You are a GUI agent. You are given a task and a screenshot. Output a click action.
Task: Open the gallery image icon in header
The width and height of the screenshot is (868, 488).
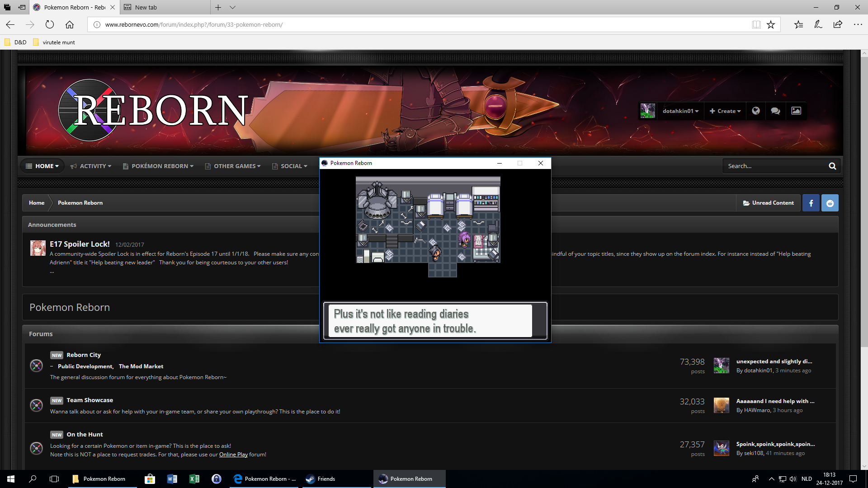click(796, 111)
